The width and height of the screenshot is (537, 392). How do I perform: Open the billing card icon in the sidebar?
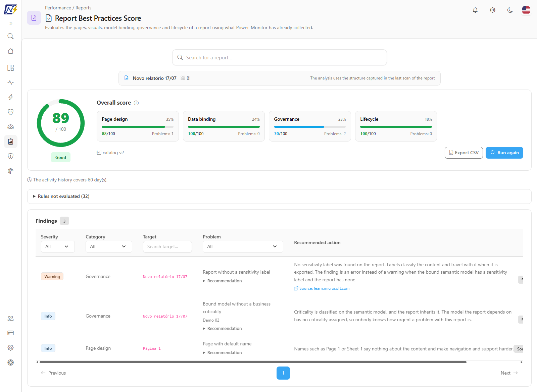11,333
